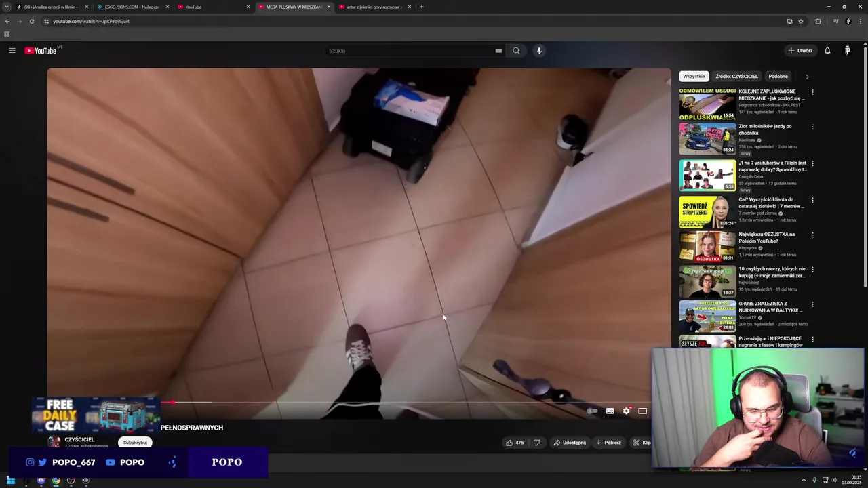Open the CZYŚCICIEL channel name
868x488 pixels.
point(79,439)
